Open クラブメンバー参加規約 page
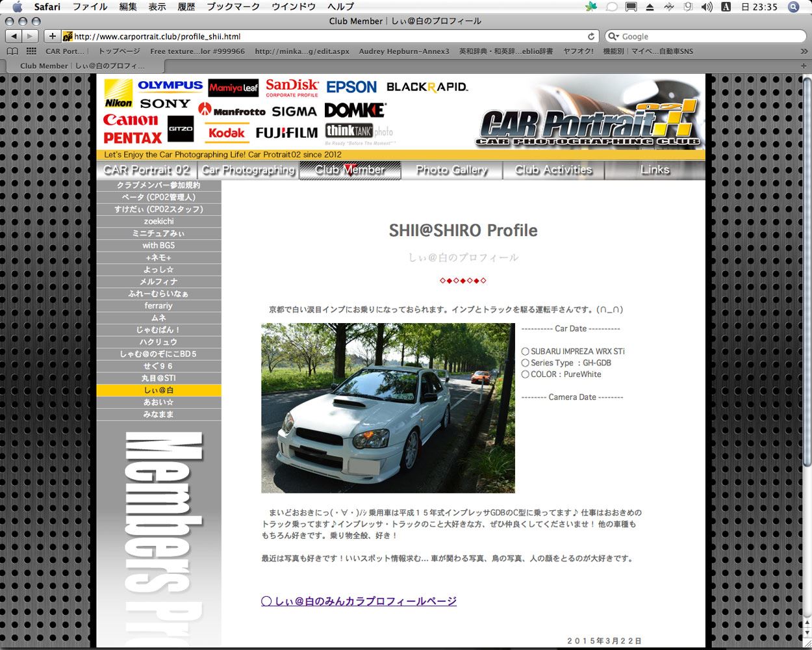 pyautogui.click(x=159, y=185)
